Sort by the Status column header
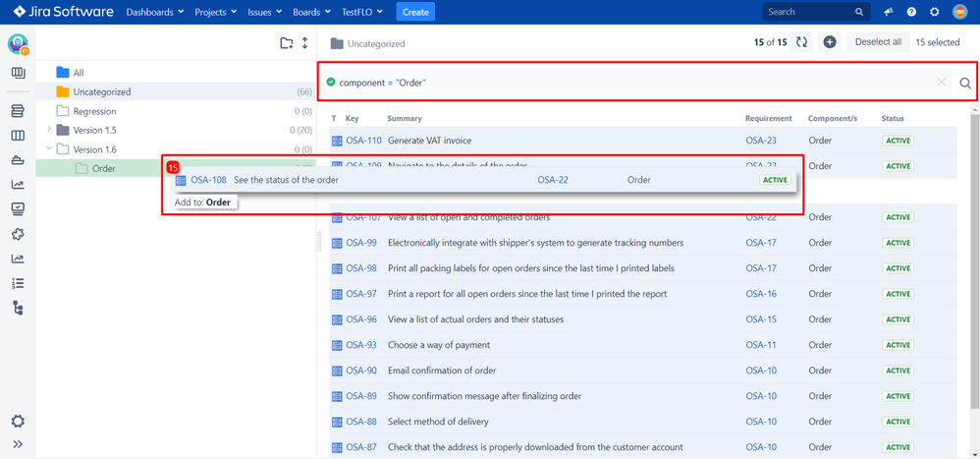Image resolution: width=980 pixels, height=459 pixels. point(893,118)
